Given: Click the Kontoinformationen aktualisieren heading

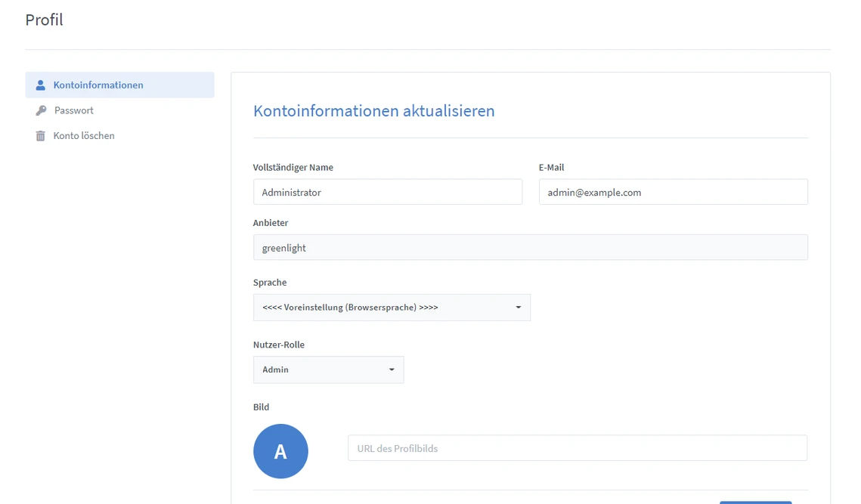Looking at the screenshot, I should click(x=373, y=111).
